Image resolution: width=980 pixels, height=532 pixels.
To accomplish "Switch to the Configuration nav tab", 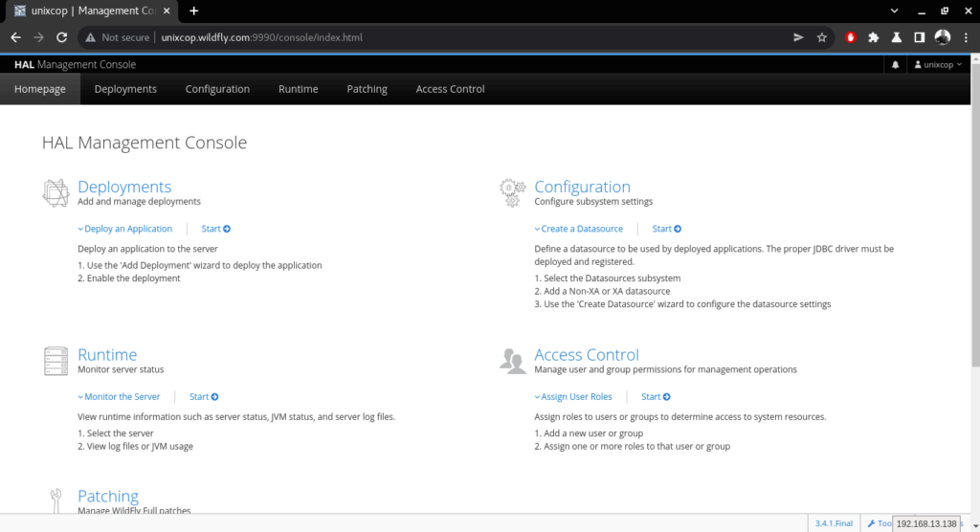I will point(217,89).
